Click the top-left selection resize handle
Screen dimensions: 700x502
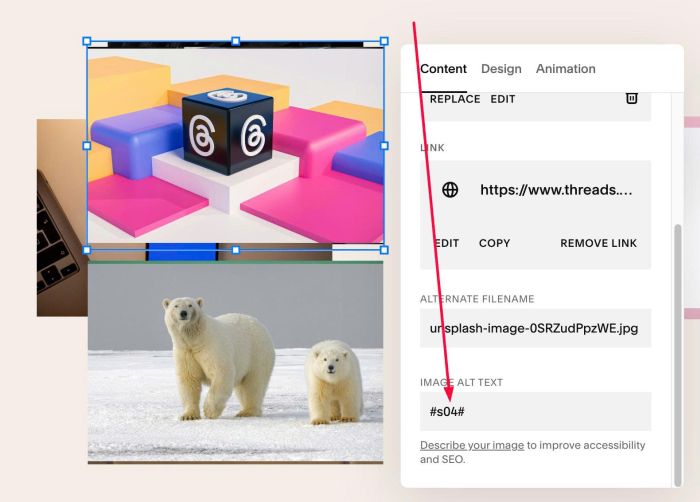pos(87,42)
